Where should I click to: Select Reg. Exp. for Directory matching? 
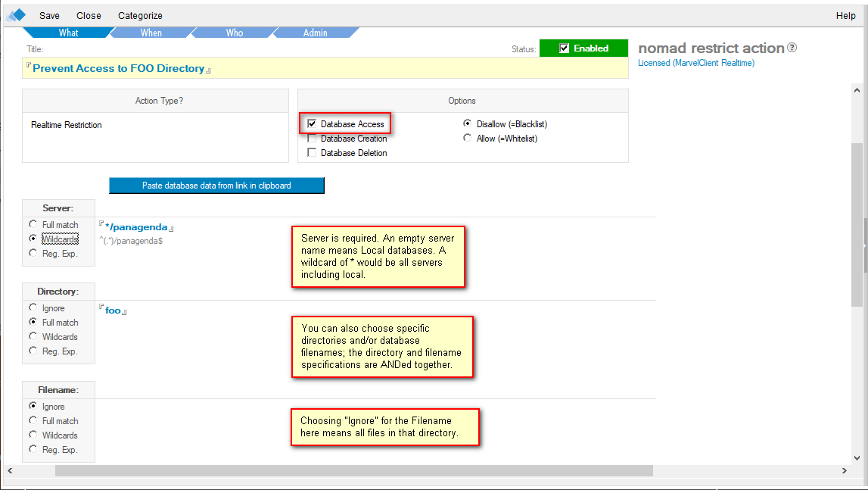point(33,351)
